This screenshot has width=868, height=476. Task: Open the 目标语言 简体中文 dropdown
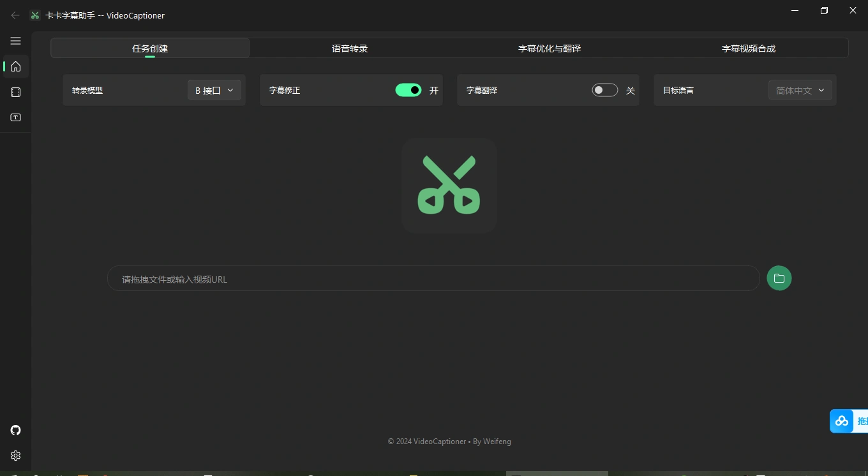pyautogui.click(x=800, y=91)
